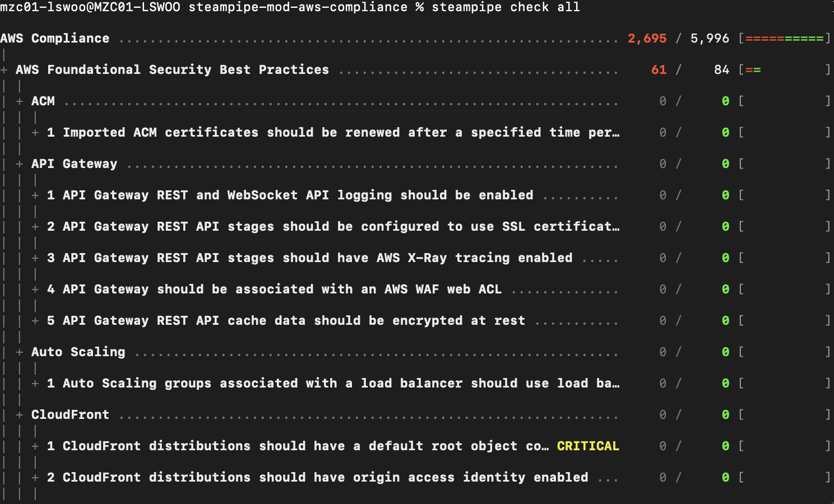Click the red 61 count value
Screen dimensions: 834x504
pos(659,70)
